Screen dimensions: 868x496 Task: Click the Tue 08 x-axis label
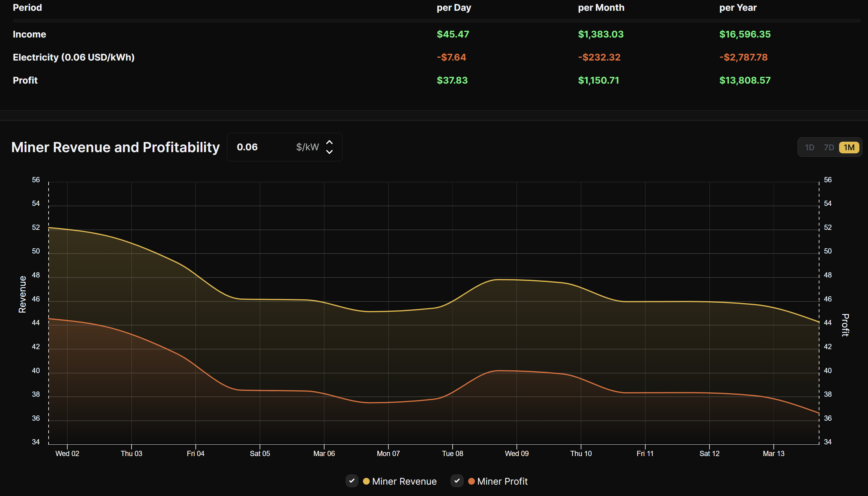(x=452, y=453)
